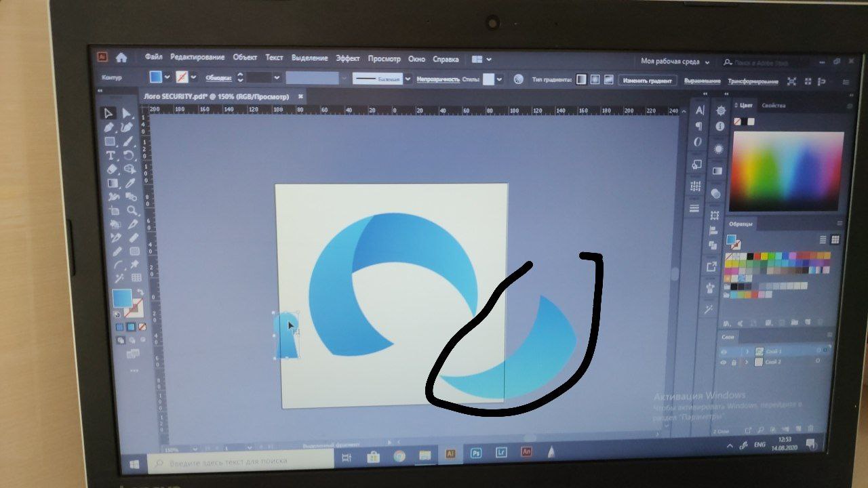Open arrange documents dropdown in menu bar
The image size is (868, 488).
point(481,60)
